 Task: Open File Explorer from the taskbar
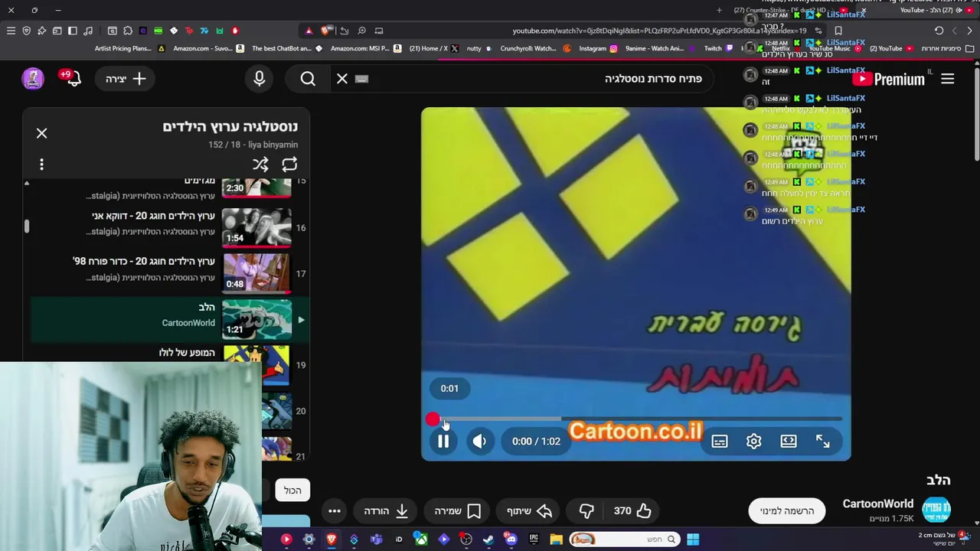click(556, 540)
